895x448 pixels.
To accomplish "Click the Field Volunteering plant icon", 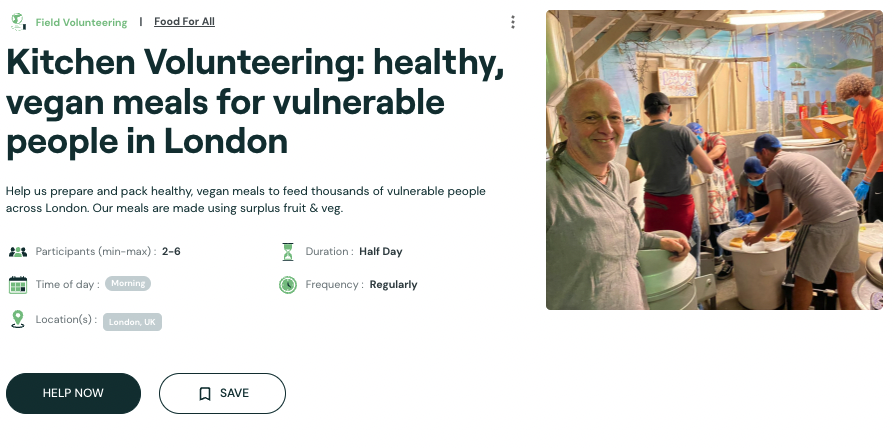I will 17,21.
